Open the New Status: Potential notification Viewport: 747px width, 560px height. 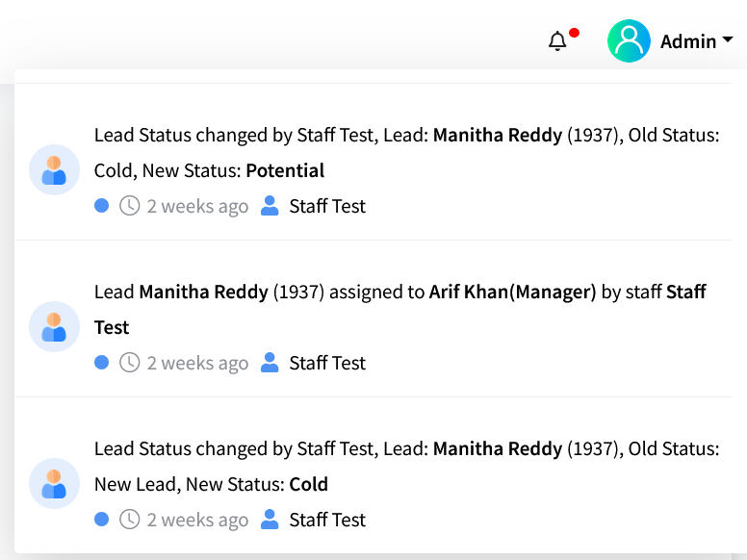(404, 153)
